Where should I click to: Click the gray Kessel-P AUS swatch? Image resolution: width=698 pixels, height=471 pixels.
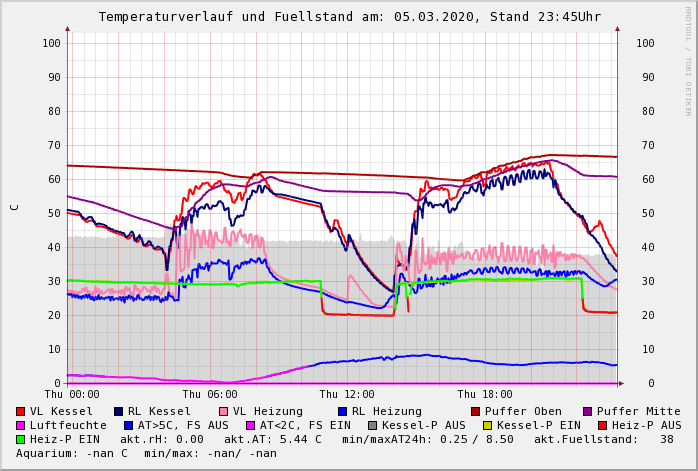[x=371, y=425]
